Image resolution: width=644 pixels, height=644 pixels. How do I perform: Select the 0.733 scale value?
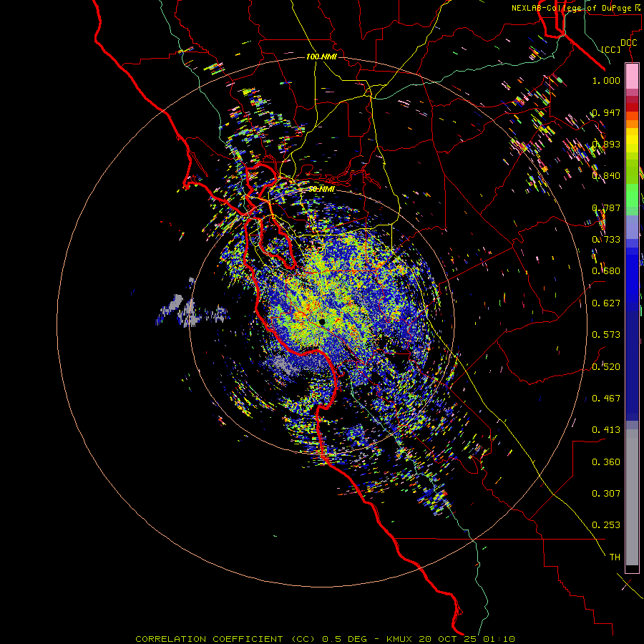point(606,240)
